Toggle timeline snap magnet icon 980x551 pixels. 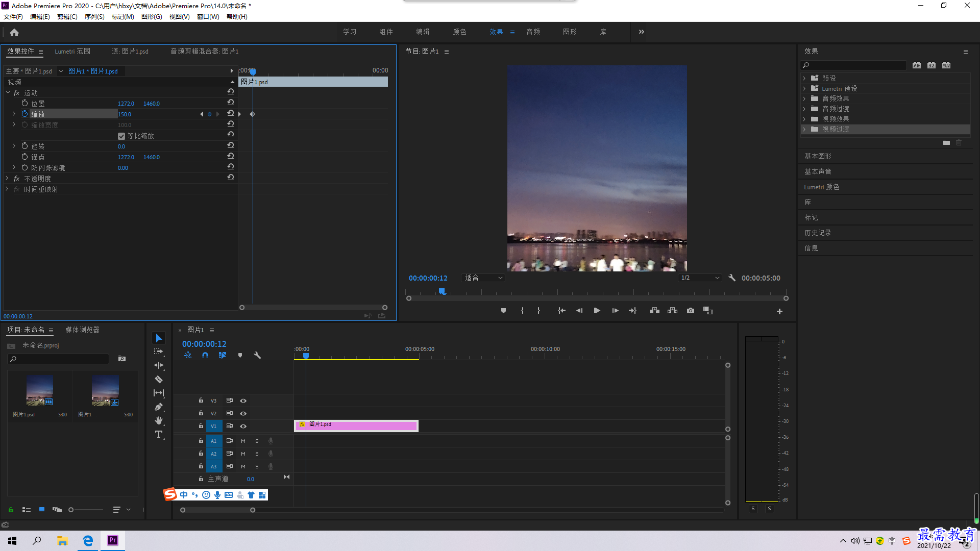[x=205, y=355]
